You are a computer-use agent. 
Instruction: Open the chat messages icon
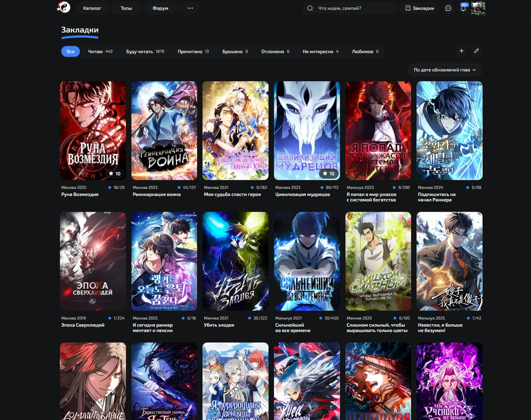coord(448,8)
